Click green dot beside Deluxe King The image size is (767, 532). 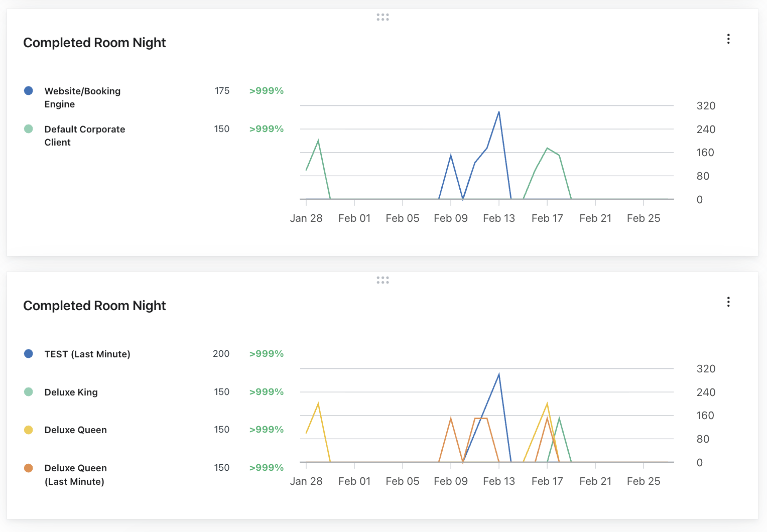click(x=29, y=392)
